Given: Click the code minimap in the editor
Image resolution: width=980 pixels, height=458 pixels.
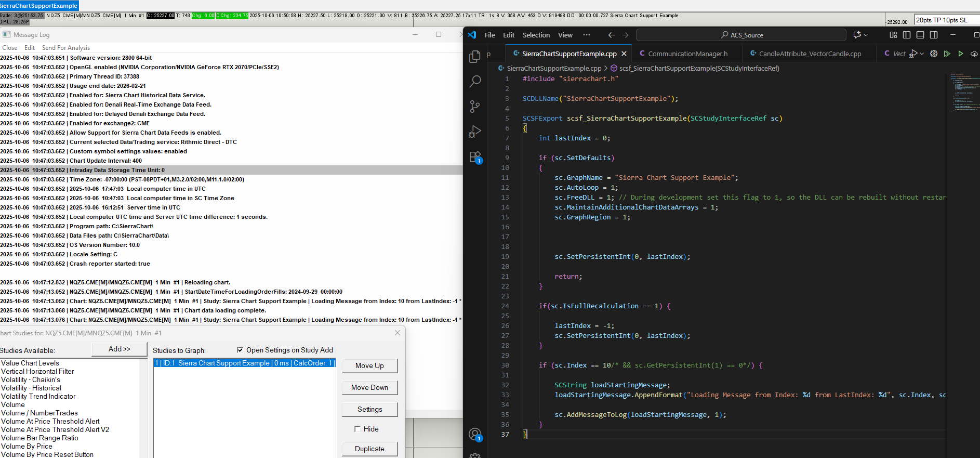Looking at the screenshot, I should coord(964,93).
